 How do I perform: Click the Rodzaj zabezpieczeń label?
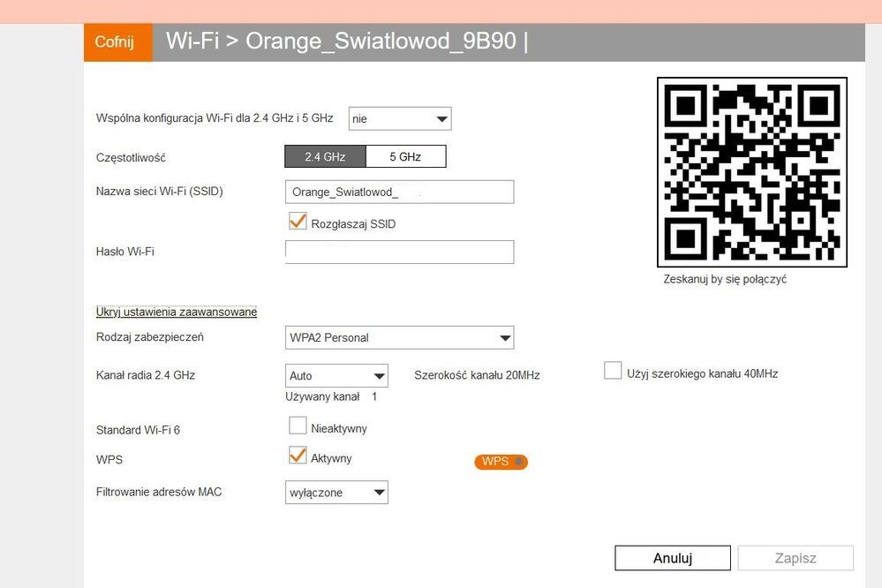(149, 337)
